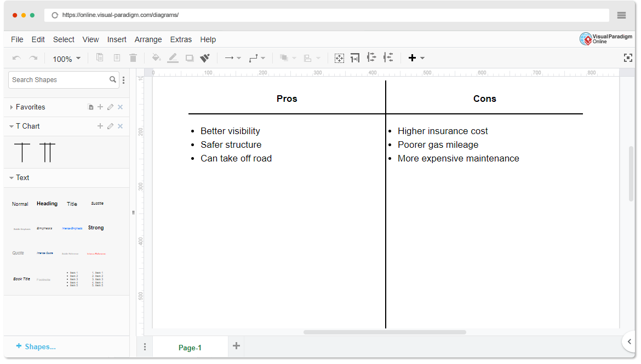
Task: Open the Edit menu
Action: pyautogui.click(x=38, y=39)
